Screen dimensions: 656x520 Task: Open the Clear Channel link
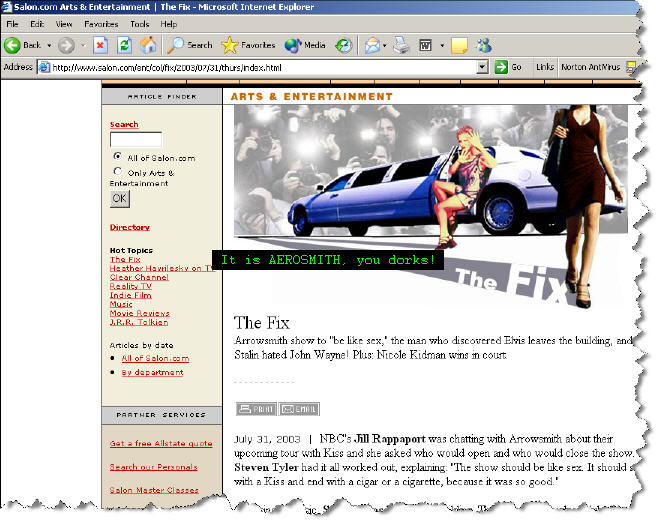[x=139, y=277]
